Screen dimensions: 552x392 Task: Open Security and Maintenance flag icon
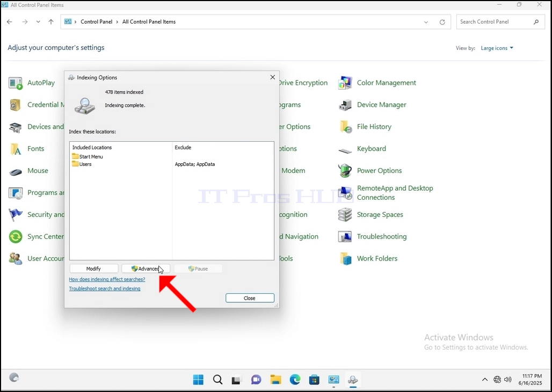[x=16, y=215]
